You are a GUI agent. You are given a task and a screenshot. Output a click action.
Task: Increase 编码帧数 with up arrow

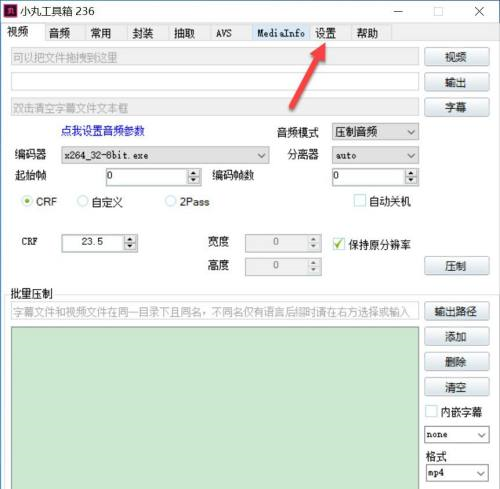[x=411, y=173]
